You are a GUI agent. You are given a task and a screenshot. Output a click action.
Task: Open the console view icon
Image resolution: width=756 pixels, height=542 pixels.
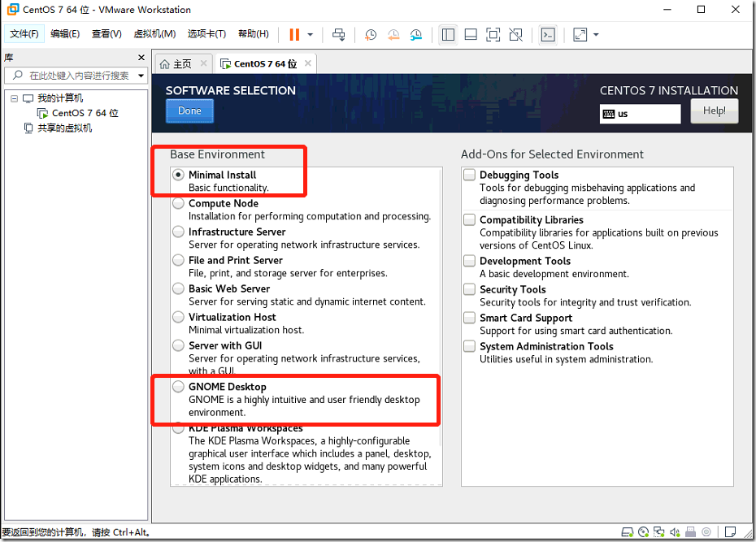[x=548, y=35]
